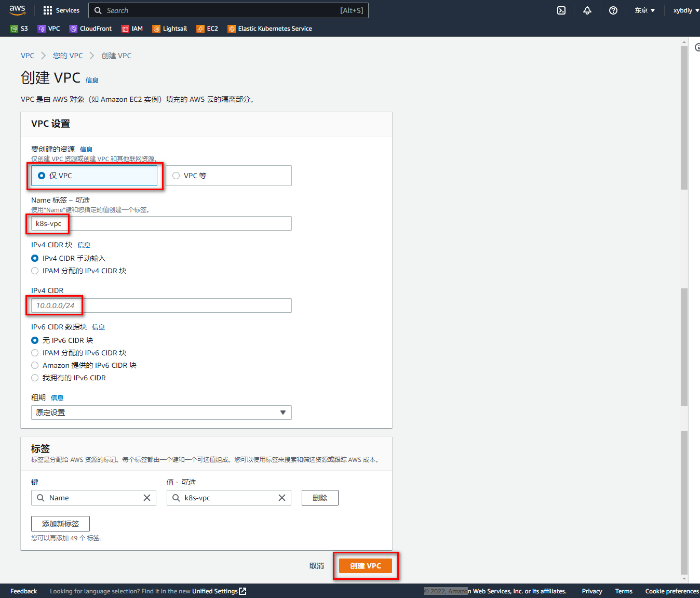Select IPv4 CIDR 手动输入 radio

[x=35, y=258]
